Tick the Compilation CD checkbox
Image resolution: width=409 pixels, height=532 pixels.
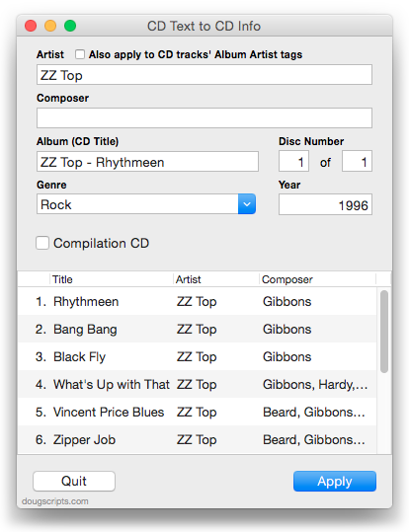tap(42, 243)
